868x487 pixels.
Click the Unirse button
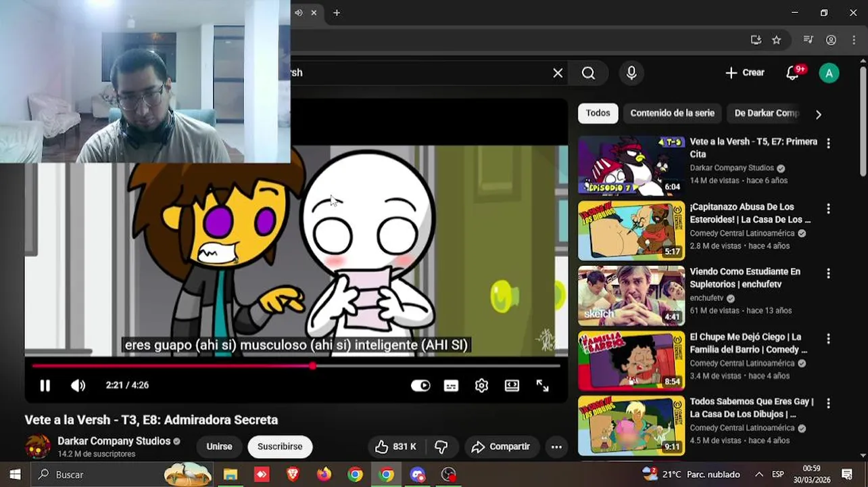[219, 446]
